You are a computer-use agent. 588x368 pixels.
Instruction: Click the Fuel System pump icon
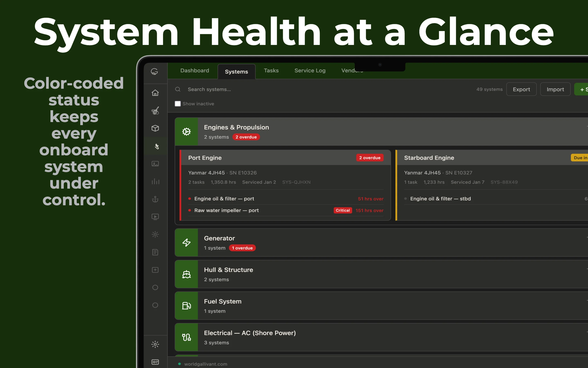coord(186,306)
